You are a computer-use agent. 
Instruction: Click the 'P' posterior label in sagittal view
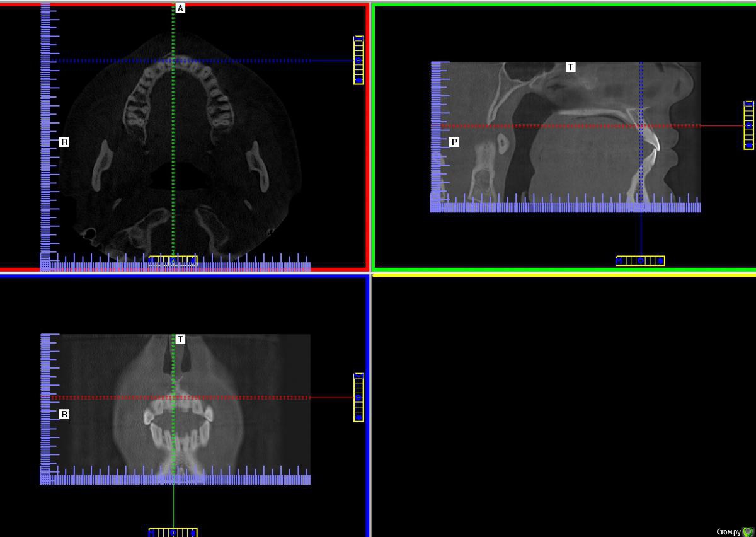(454, 142)
